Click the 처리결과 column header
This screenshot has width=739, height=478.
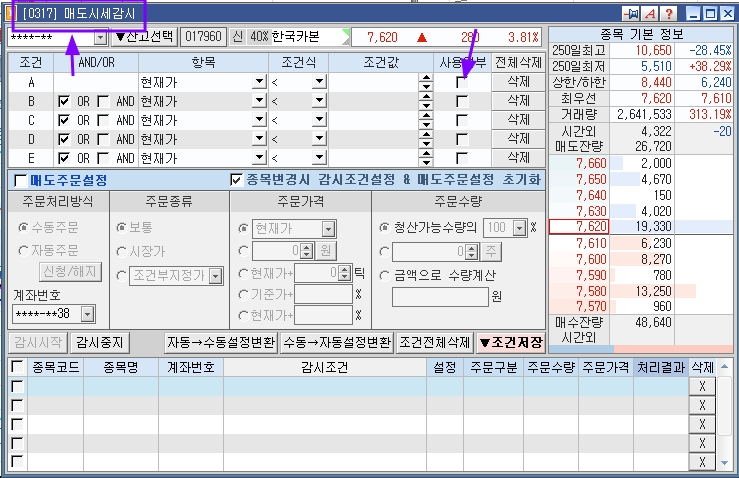[x=661, y=367]
